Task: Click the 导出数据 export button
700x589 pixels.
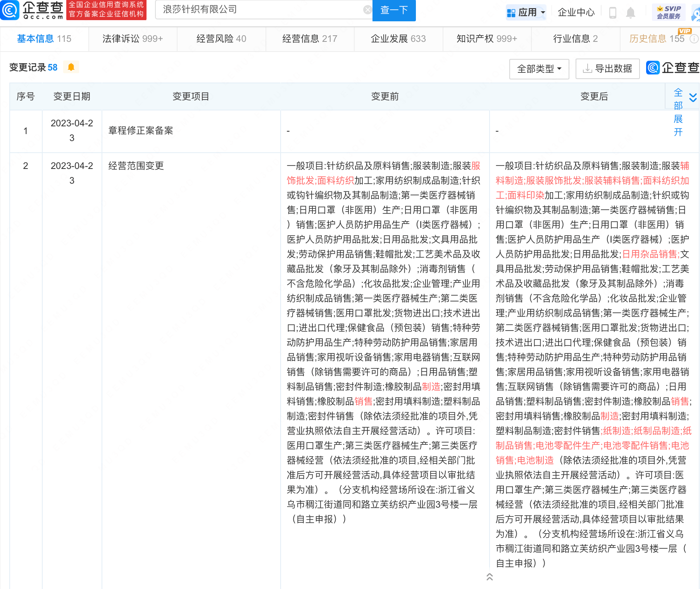Action: click(607, 69)
